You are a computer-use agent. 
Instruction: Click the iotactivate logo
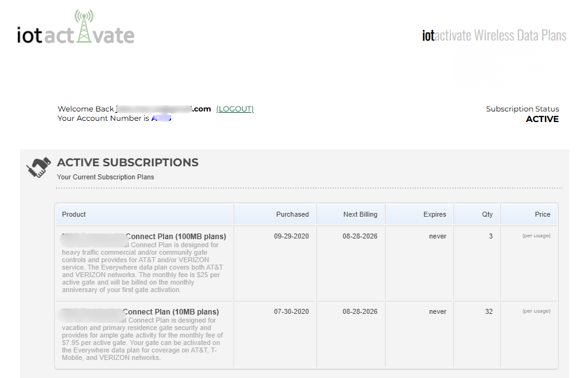click(75, 27)
